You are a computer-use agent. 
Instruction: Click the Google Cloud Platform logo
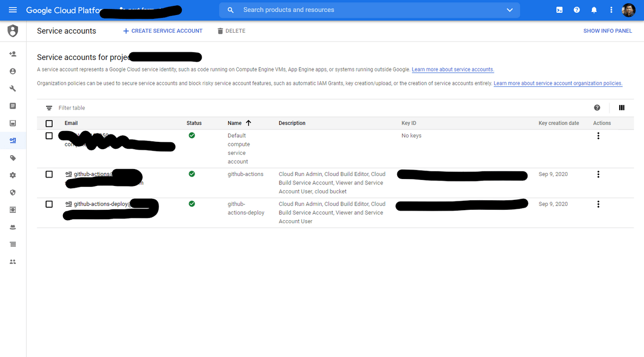(x=64, y=10)
